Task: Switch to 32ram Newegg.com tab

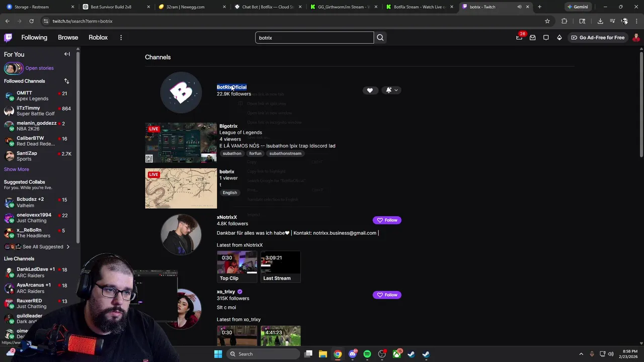Action: [x=192, y=7]
